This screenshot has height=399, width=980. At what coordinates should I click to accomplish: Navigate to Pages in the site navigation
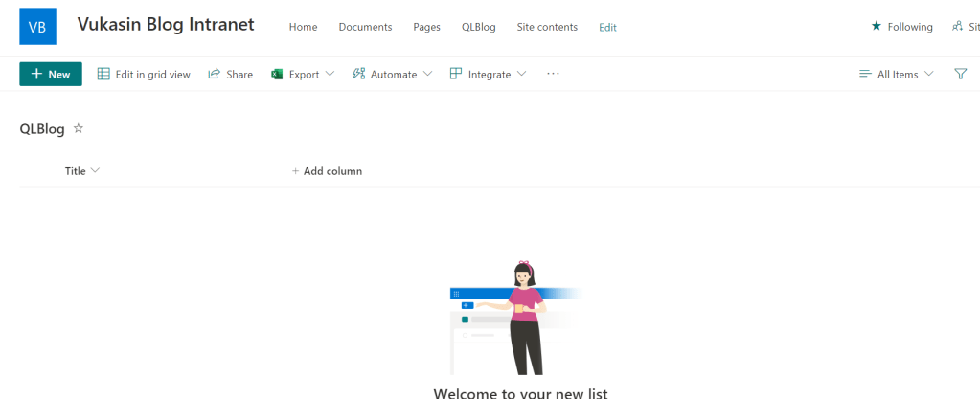click(x=426, y=27)
